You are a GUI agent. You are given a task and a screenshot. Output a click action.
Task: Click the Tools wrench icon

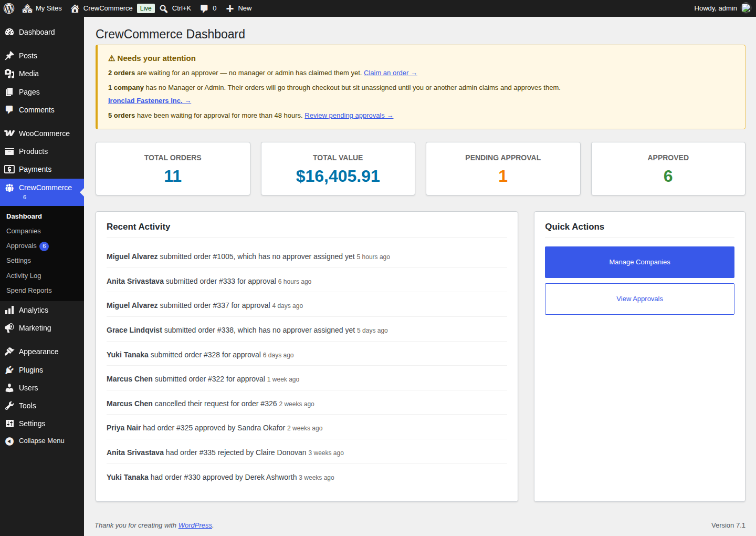[x=9, y=406]
